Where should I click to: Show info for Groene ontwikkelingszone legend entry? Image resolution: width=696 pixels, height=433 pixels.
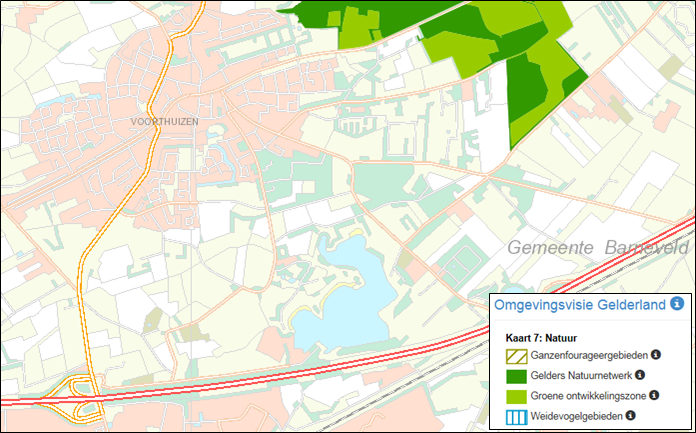click(654, 395)
